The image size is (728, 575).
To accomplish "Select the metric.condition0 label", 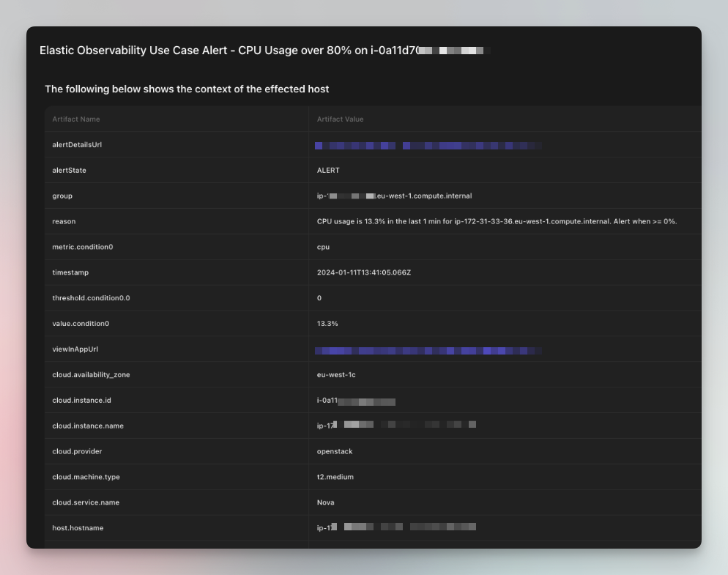I will point(83,247).
